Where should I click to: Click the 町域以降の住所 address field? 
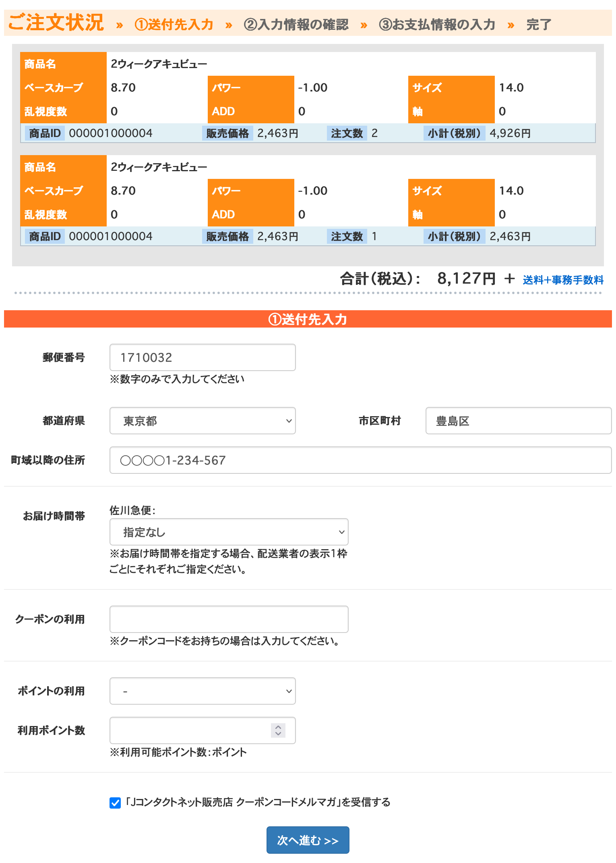click(361, 460)
